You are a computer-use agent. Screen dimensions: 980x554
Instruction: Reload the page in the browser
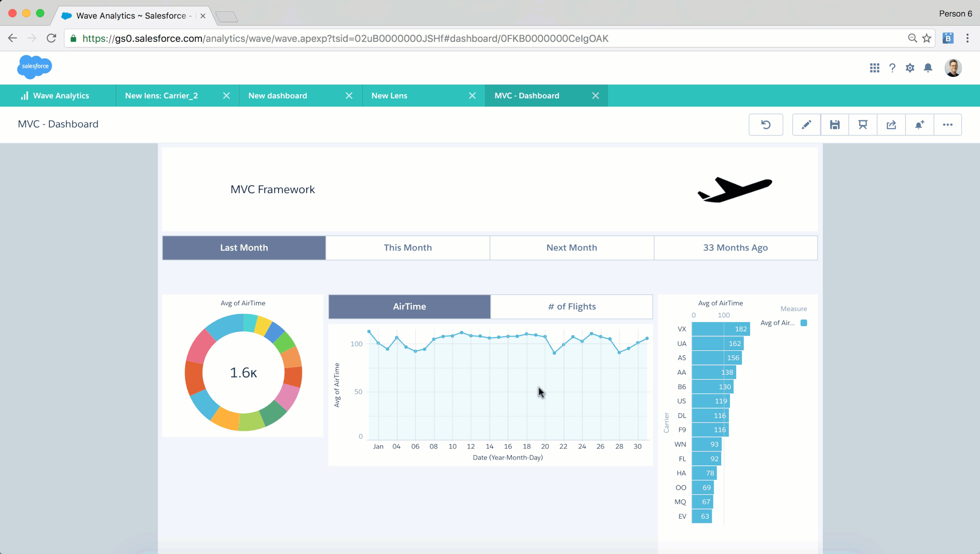[51, 38]
